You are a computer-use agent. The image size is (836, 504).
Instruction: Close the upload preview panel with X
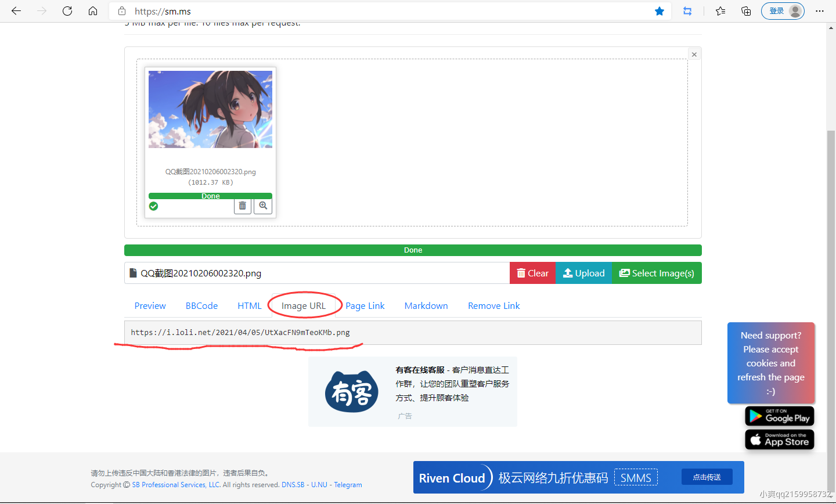[694, 54]
